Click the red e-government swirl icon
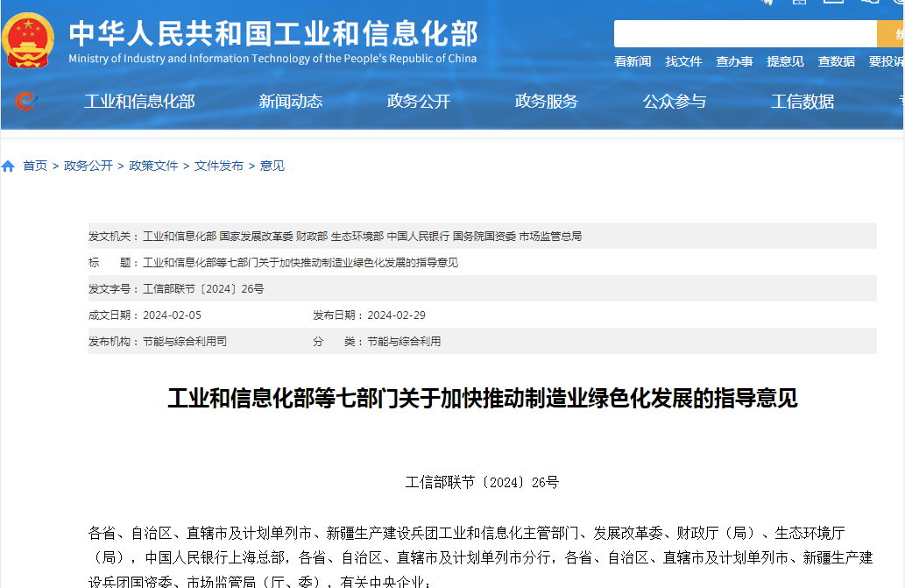 (25, 101)
